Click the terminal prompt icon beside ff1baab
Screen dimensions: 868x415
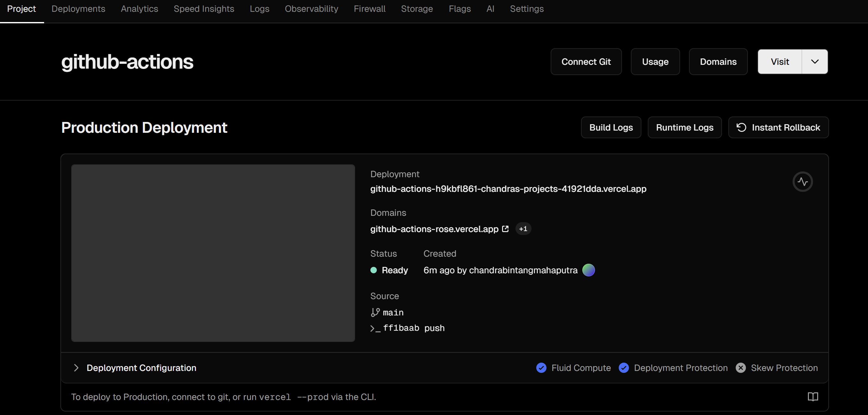(376, 328)
